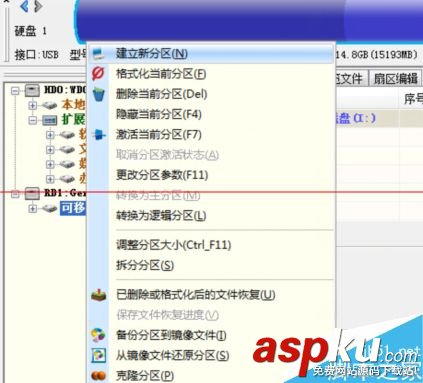Click the 接口:USB interface text
423x383 pixels.
36,54
